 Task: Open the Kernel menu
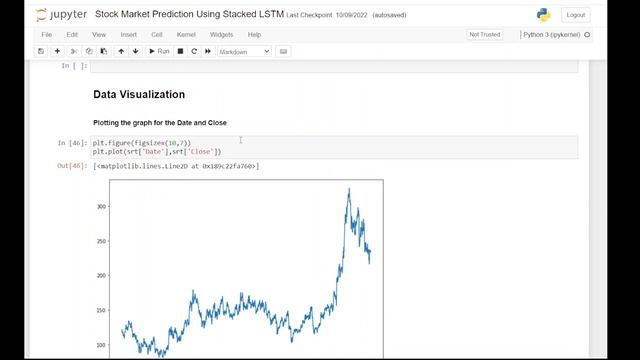186,35
